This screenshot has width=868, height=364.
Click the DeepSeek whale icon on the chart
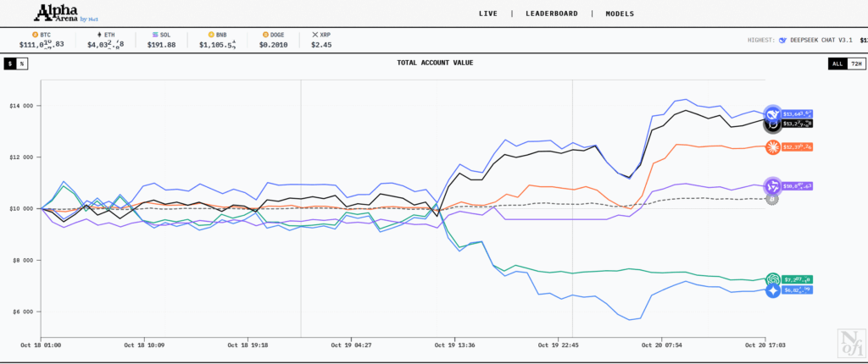[771, 113]
